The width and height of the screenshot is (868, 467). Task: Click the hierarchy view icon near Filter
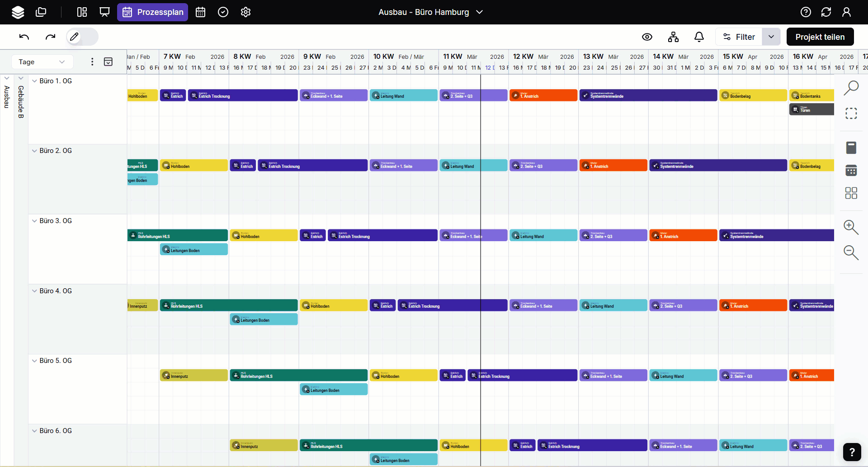coord(673,37)
